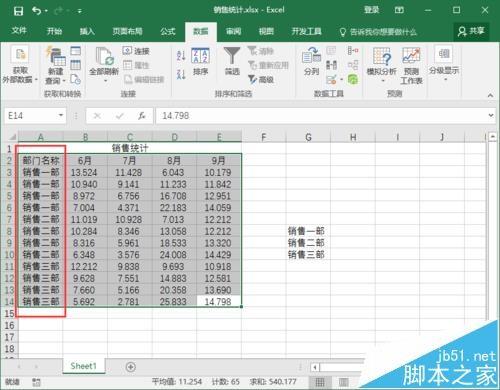Switch to the Insert tab
The width and height of the screenshot is (500, 390).
tap(87, 31)
